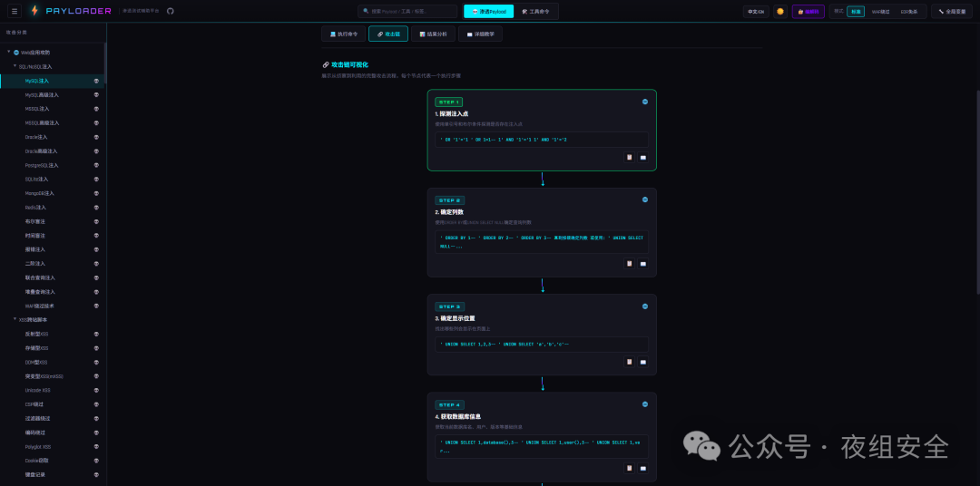Click blue circle icon on STEP 3 card
Screen dimensions: 980x486
coord(645,306)
